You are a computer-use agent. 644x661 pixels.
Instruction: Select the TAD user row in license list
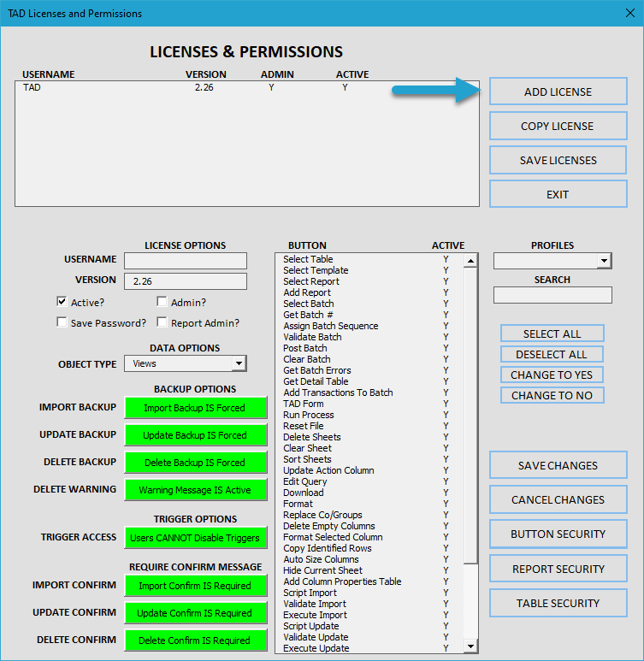(x=246, y=87)
